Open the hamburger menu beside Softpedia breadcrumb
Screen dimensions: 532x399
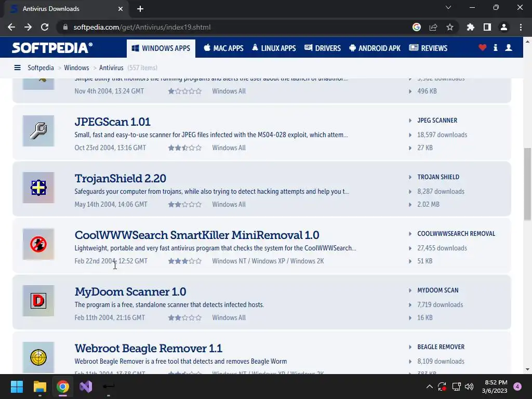17,68
